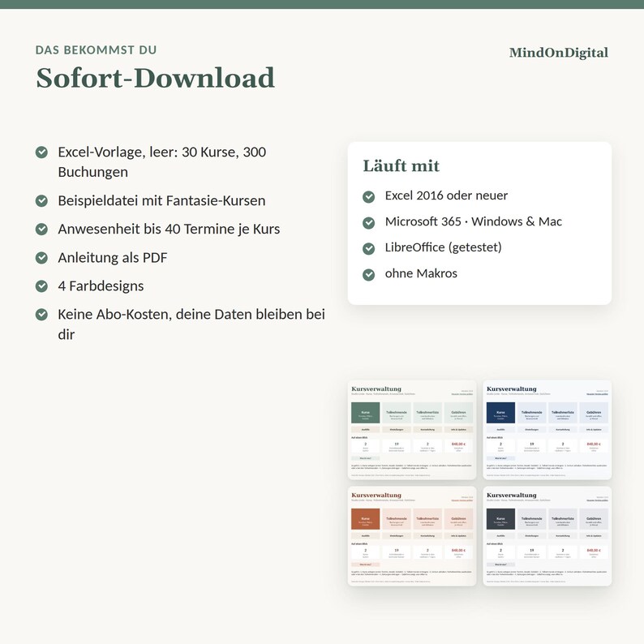Image resolution: width=644 pixels, height=644 pixels.
Task: Click the text ohne Makros
Action: tap(421, 273)
